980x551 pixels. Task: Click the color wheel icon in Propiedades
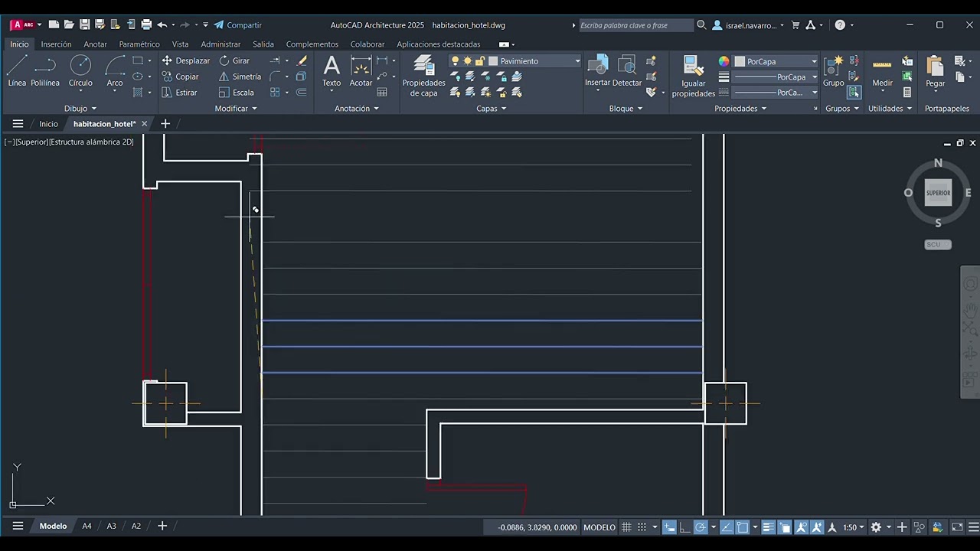pos(724,61)
